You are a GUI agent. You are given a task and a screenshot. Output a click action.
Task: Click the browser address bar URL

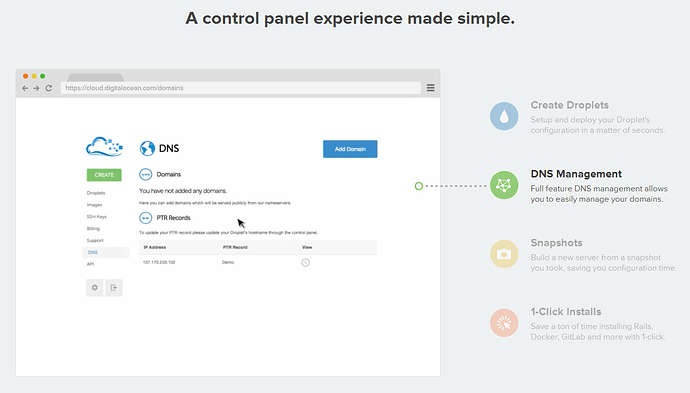coord(125,88)
